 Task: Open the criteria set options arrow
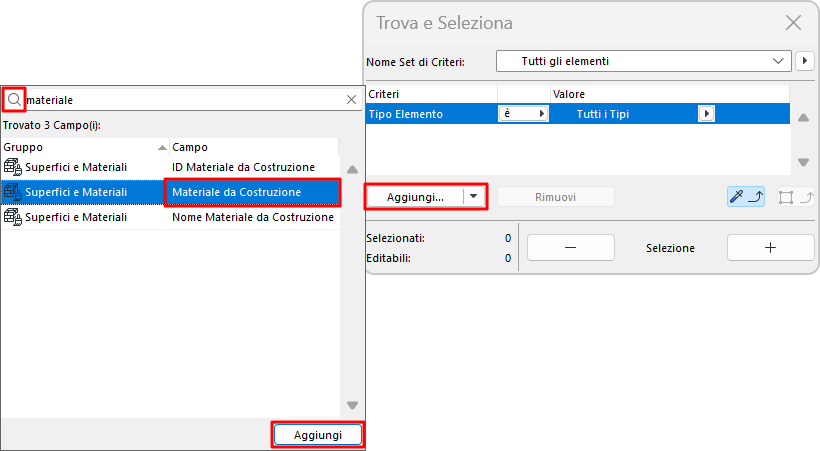pos(805,62)
